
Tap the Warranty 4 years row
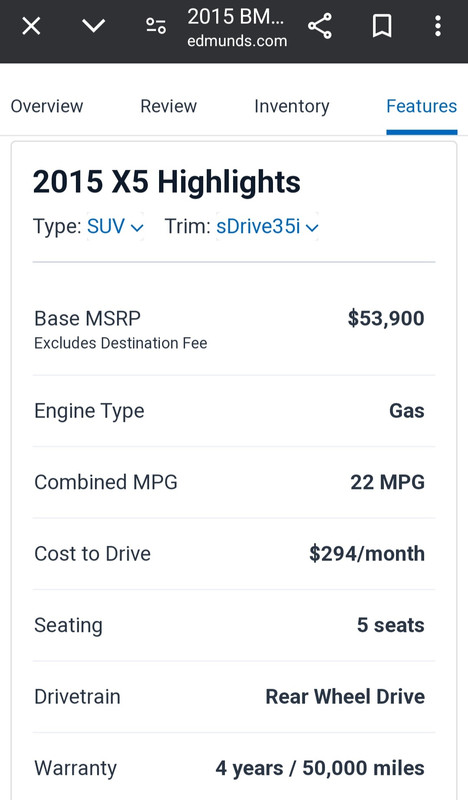(234, 767)
